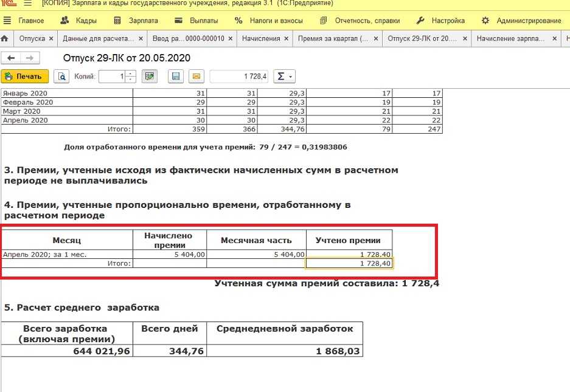Image resolution: width=570 pixels, height=392 pixels.
Task: Click the Администрирование gear icon
Action: pyautogui.click(x=485, y=21)
